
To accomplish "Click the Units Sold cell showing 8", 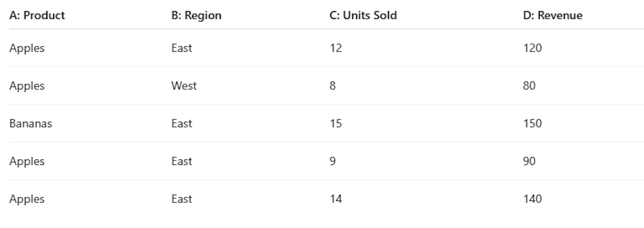I will (332, 86).
